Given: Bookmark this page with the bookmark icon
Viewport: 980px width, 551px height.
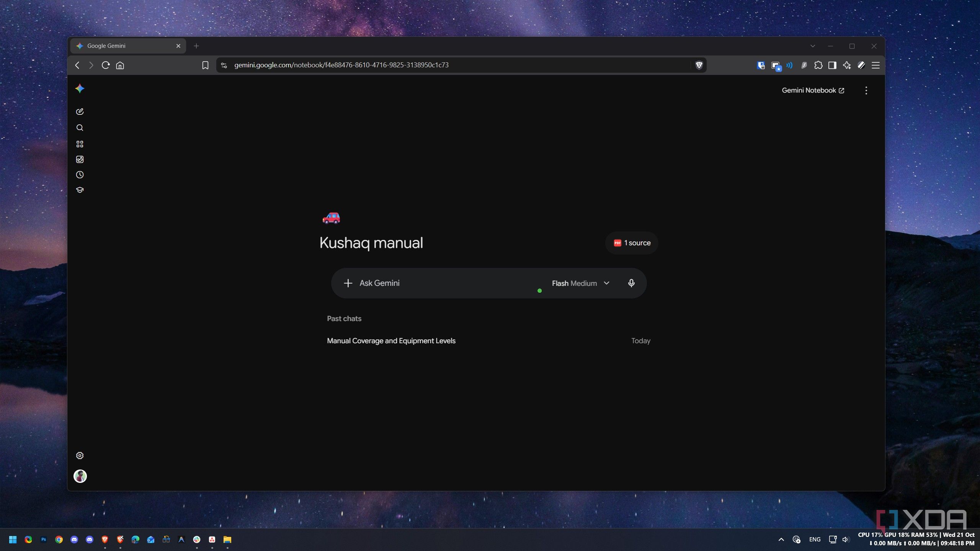Looking at the screenshot, I should 205,65.
